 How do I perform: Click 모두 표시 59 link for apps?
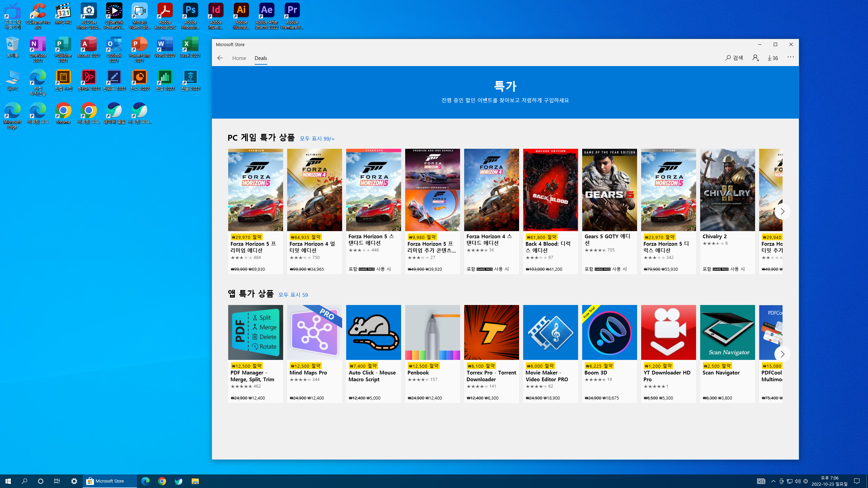click(293, 295)
